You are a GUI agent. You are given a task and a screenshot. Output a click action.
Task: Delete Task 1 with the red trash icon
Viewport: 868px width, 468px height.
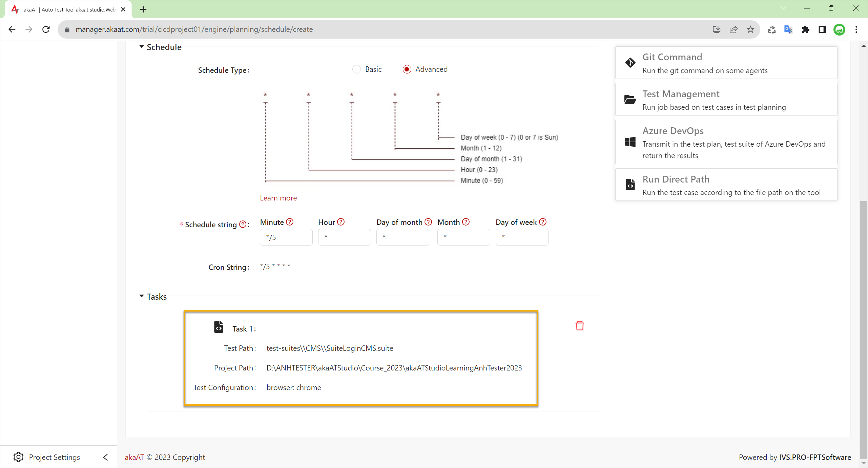580,325
